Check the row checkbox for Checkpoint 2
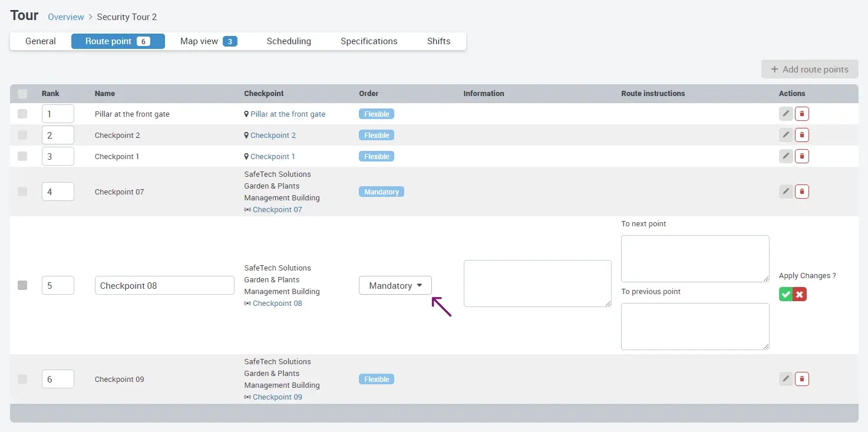The height and width of the screenshot is (432, 868). [22, 134]
